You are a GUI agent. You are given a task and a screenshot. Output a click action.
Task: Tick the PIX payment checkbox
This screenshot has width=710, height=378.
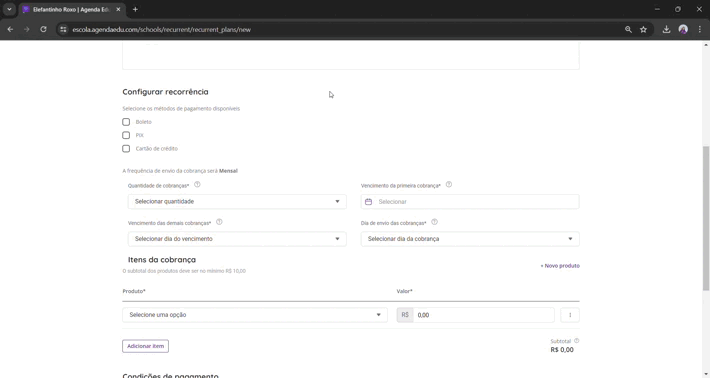pyautogui.click(x=126, y=135)
